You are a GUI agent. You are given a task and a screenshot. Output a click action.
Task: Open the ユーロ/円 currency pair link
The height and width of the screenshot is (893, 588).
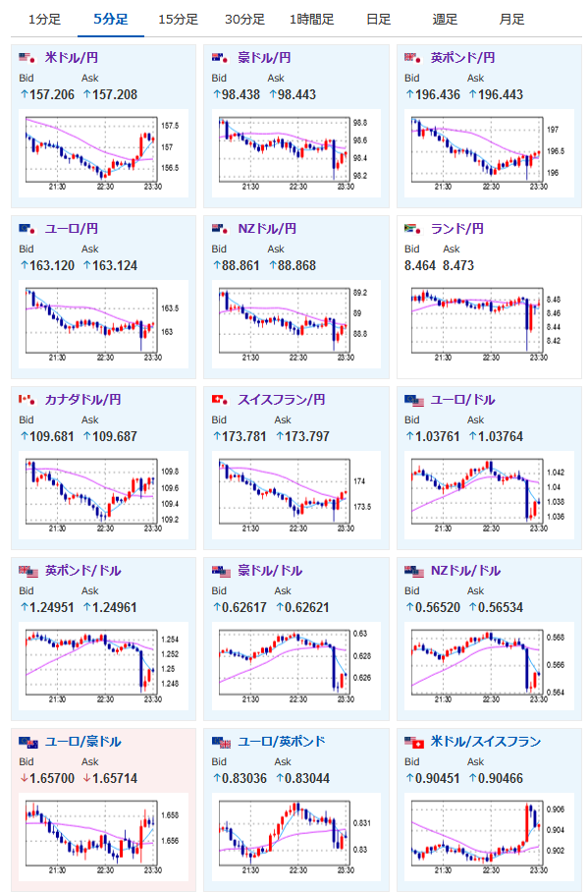click(x=72, y=228)
